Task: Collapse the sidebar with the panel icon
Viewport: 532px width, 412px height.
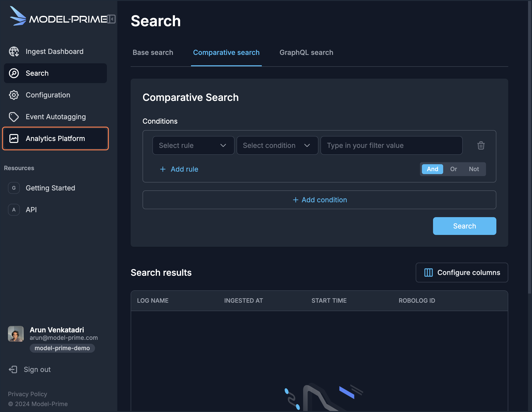Action: click(x=112, y=19)
